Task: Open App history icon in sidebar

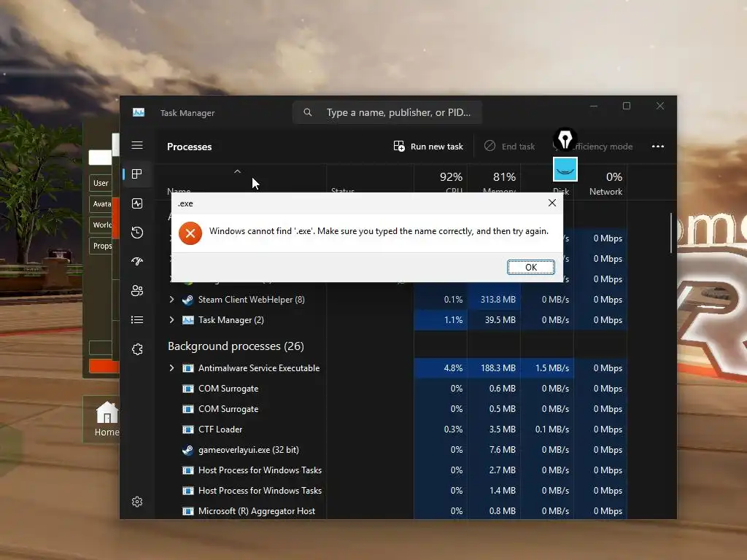Action: tap(137, 233)
